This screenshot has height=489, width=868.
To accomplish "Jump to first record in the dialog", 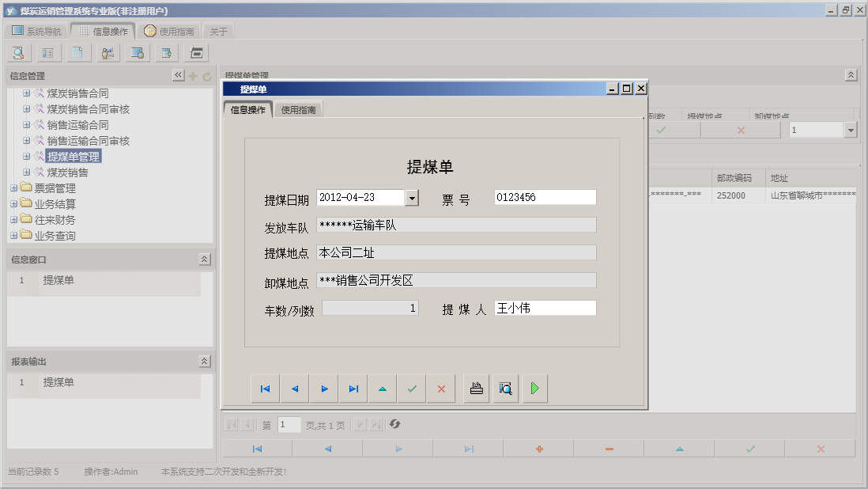I will [x=265, y=388].
